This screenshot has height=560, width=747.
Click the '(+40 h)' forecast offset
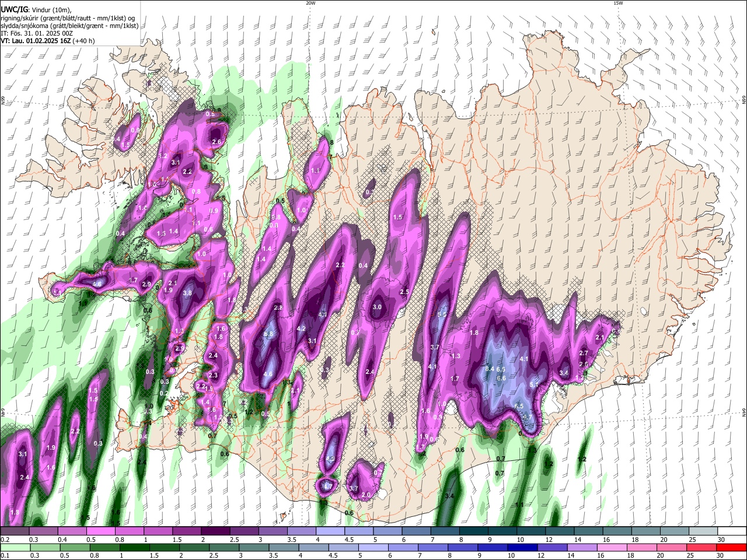83,41
